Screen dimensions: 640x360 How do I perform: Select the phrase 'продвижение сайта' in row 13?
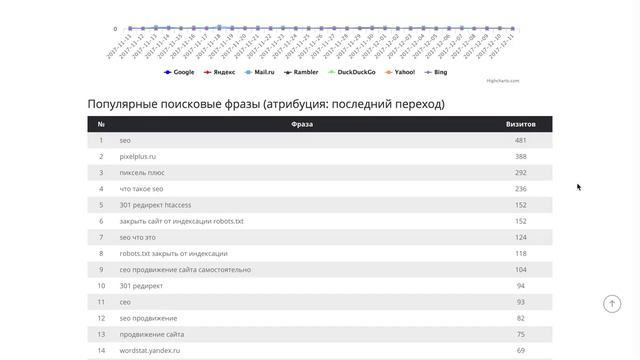tap(151, 334)
